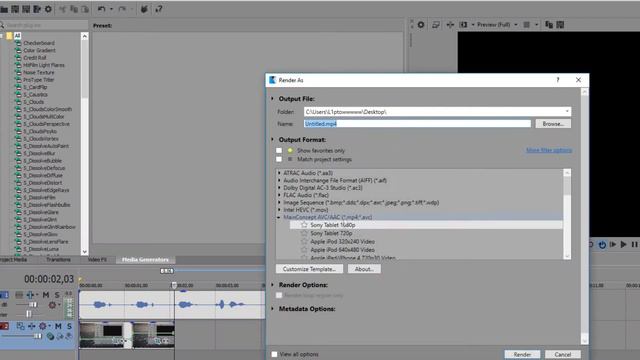Click star icon beside Sony Tablet 1080p
640x360 pixels.
pos(304,225)
